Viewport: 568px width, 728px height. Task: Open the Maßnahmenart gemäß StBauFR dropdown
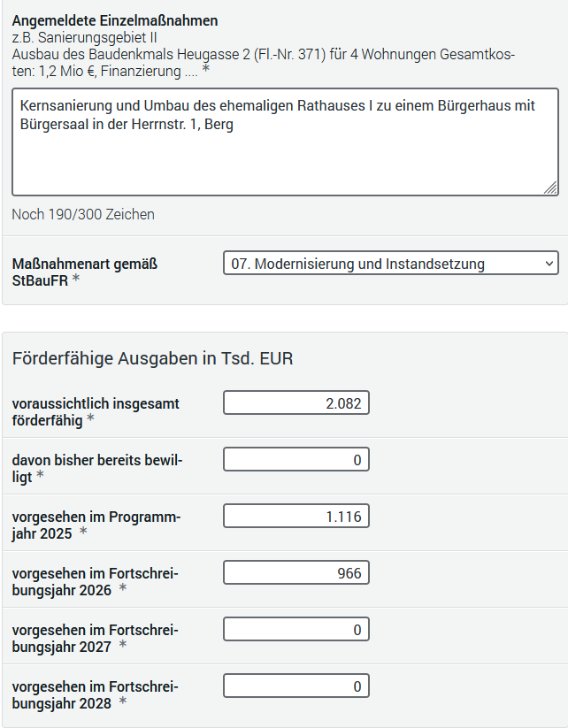(390, 264)
